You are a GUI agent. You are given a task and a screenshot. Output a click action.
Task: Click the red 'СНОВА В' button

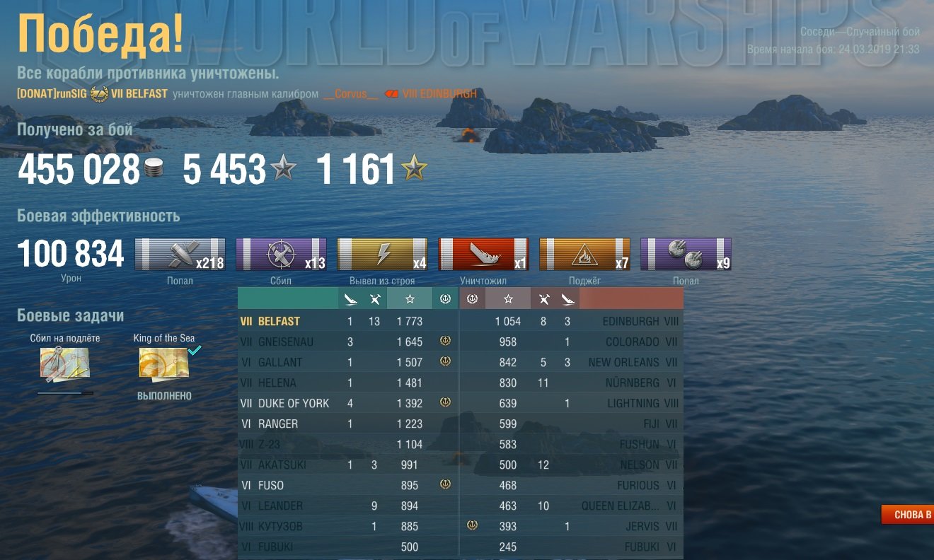click(x=907, y=514)
